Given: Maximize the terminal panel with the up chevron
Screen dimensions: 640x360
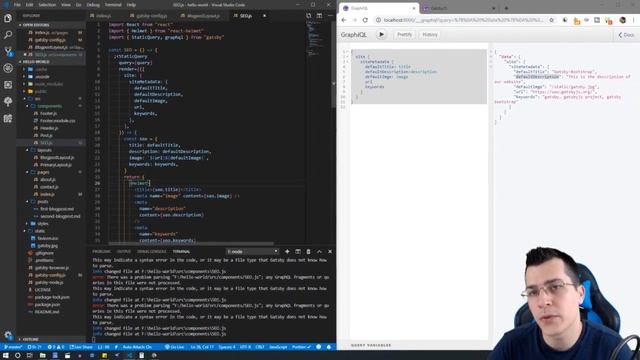Looking at the screenshot, I should [319, 251].
